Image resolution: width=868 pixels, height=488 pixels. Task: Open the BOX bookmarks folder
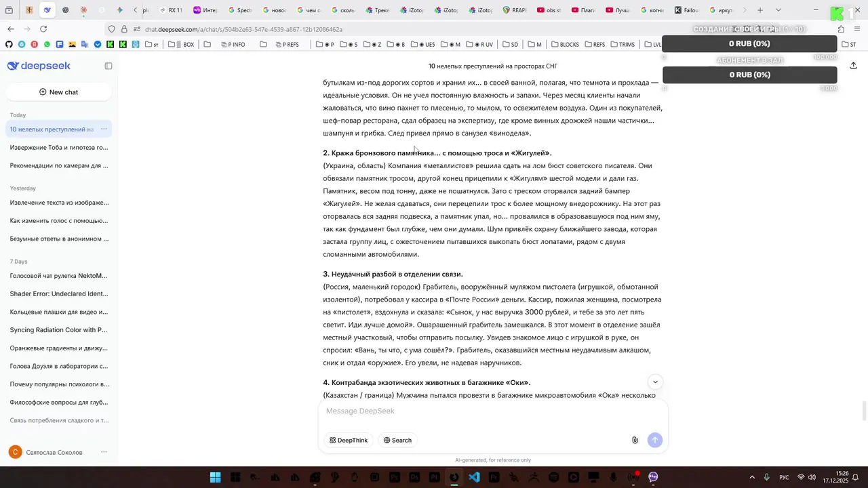181,44
